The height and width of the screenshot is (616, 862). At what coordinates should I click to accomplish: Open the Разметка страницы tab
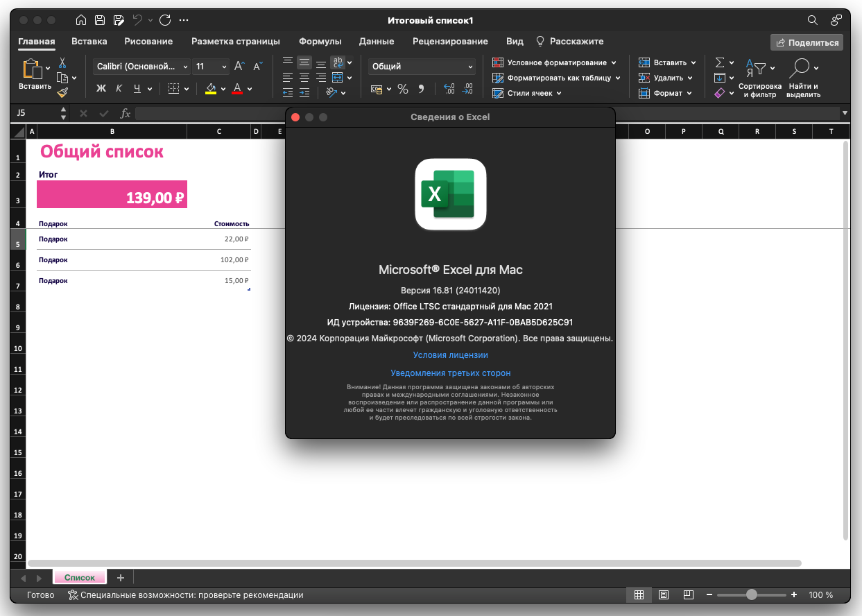click(x=236, y=42)
